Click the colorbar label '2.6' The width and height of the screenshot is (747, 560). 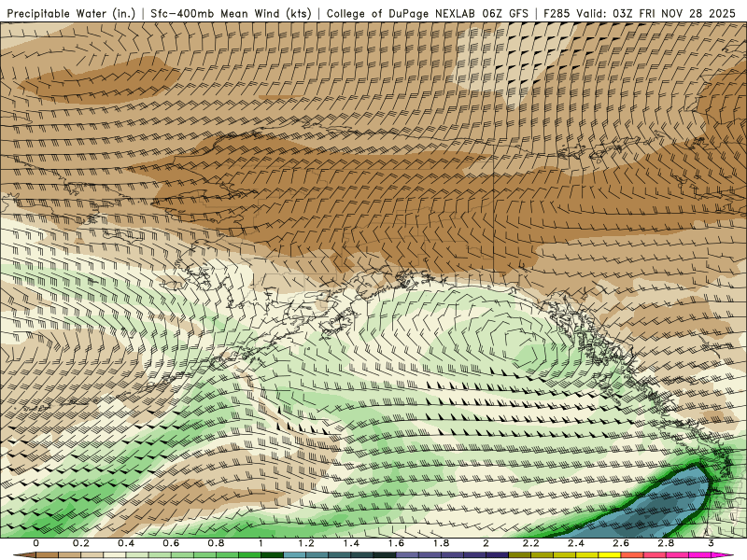[x=621, y=543]
